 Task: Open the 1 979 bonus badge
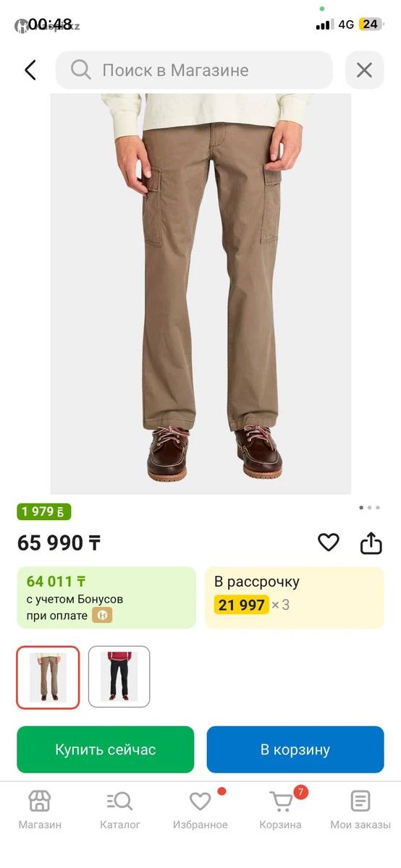pyautogui.click(x=44, y=511)
